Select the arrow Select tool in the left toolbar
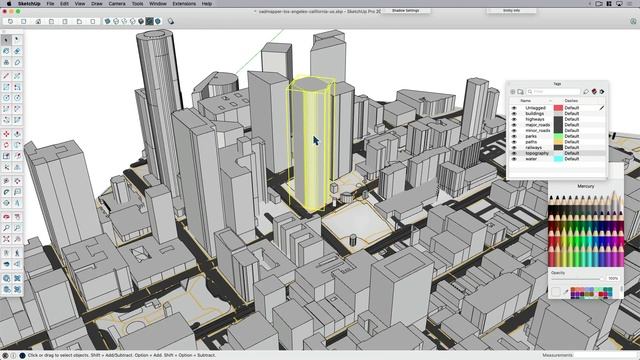The width and height of the screenshot is (640, 360). click(6, 40)
